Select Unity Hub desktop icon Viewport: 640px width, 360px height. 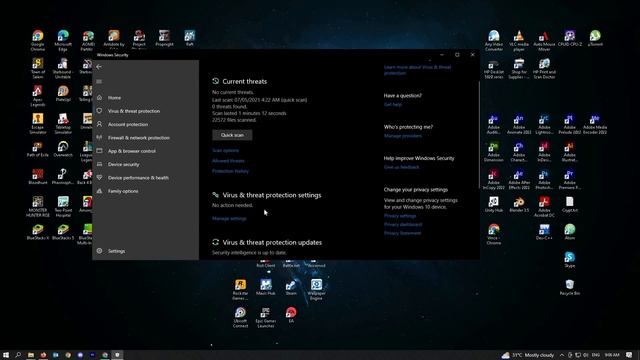tap(494, 204)
